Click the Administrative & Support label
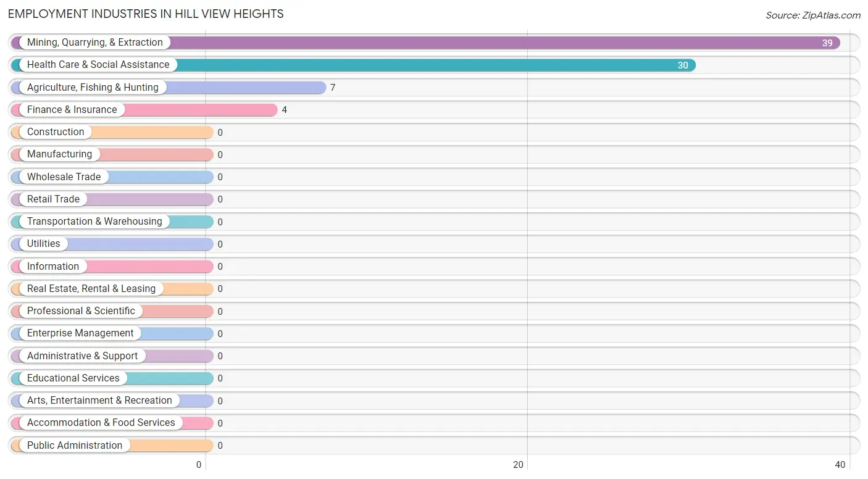 click(x=82, y=356)
